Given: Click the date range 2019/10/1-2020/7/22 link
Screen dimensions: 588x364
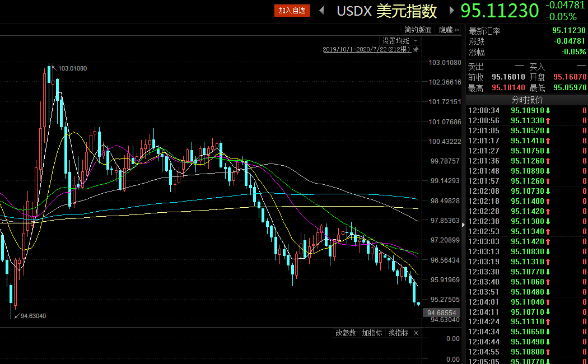Looking at the screenshot, I should [x=366, y=49].
